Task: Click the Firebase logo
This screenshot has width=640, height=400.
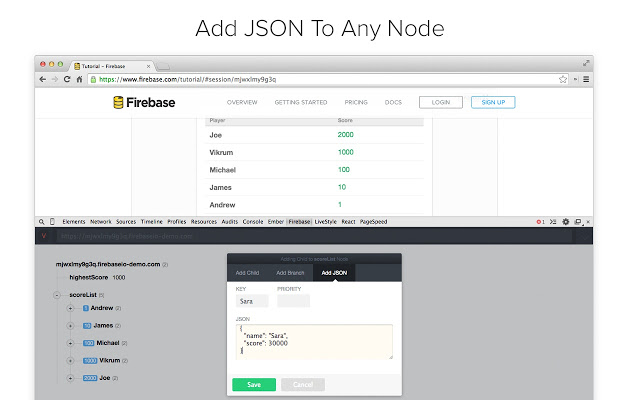Action: pos(144,102)
